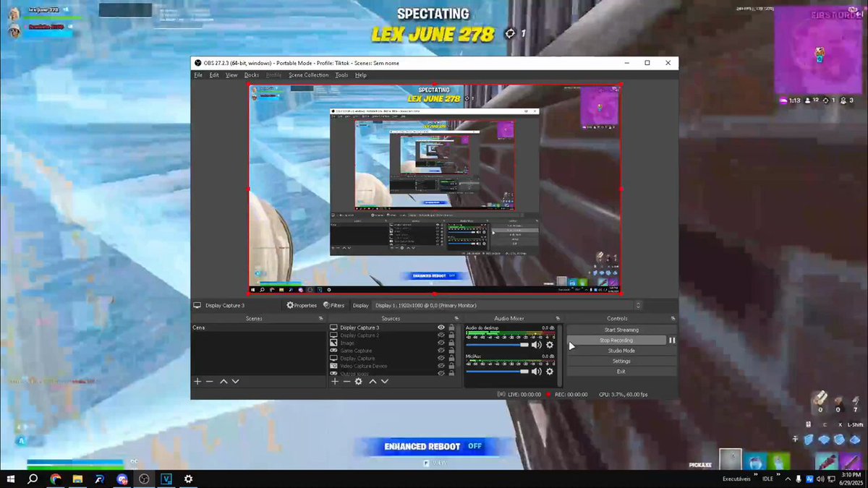This screenshot has width=868, height=488.
Task: Float the Scenes dock using its header icon
Action: 320,318
